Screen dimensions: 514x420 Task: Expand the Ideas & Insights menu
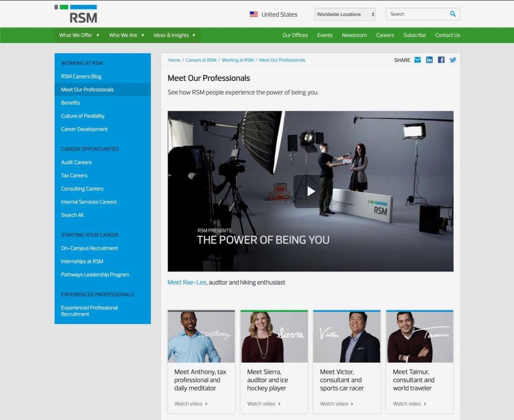(x=174, y=35)
